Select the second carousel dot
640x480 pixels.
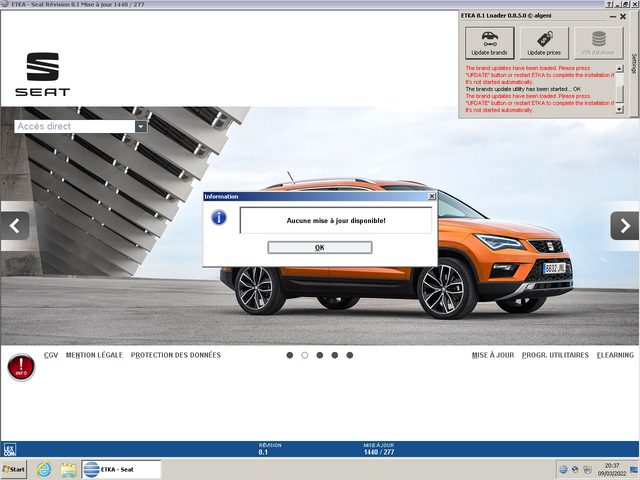(304, 355)
